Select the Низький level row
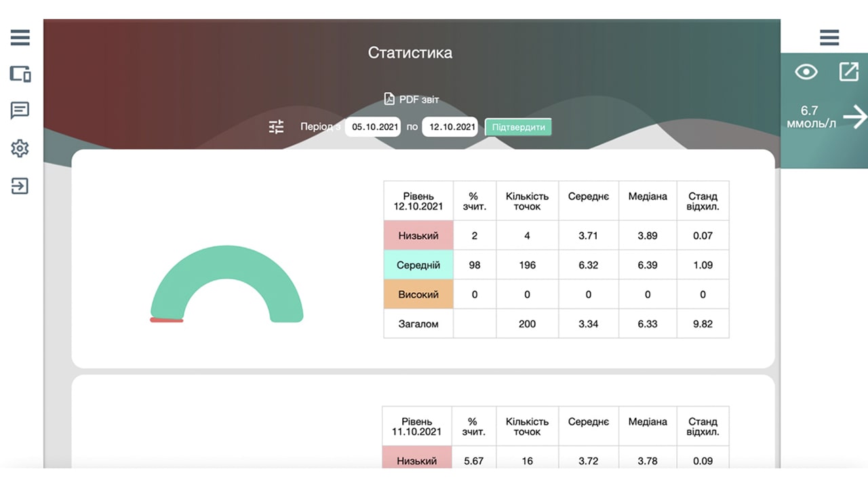The image size is (868, 488). click(x=418, y=235)
